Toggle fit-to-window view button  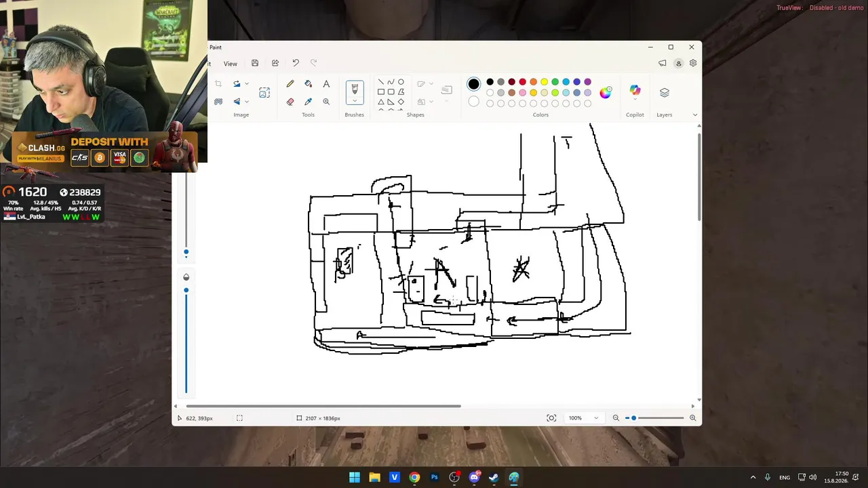click(x=551, y=418)
